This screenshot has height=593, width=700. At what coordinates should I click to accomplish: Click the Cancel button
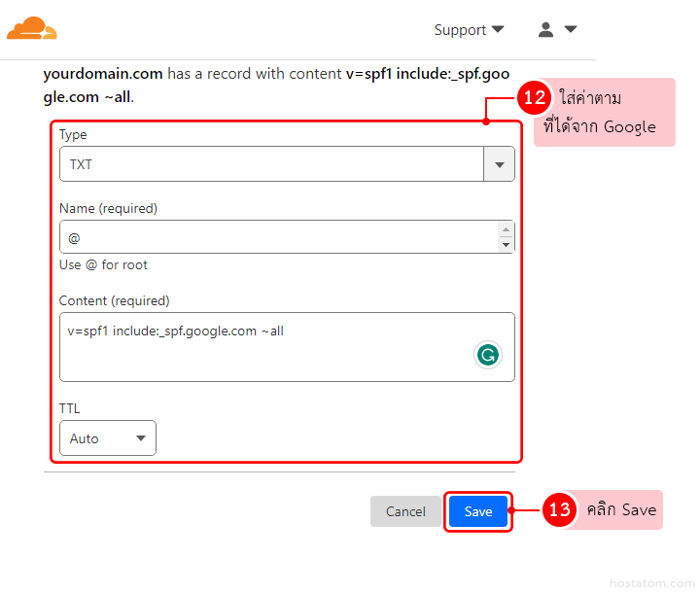pyautogui.click(x=405, y=511)
